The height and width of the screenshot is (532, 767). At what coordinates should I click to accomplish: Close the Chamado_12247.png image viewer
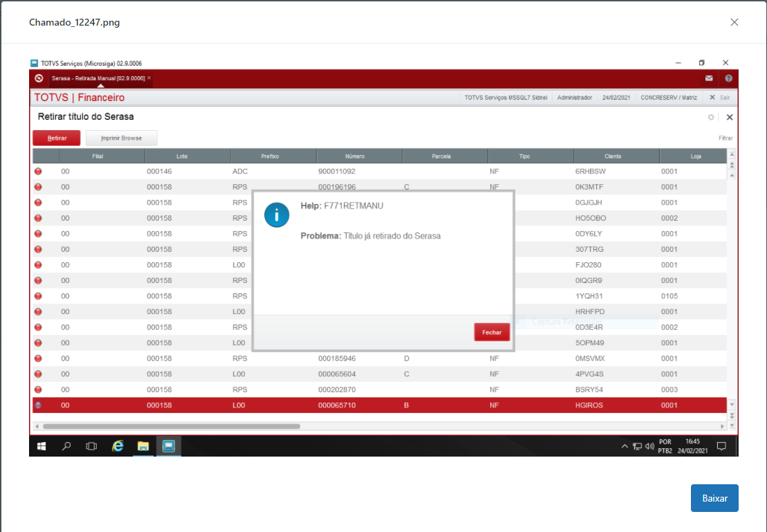pyautogui.click(x=734, y=22)
